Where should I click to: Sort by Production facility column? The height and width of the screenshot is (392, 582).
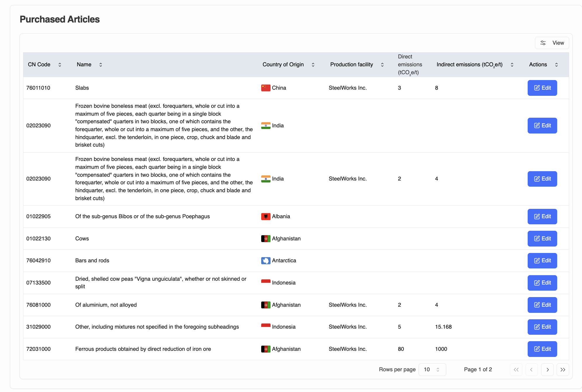coord(382,65)
